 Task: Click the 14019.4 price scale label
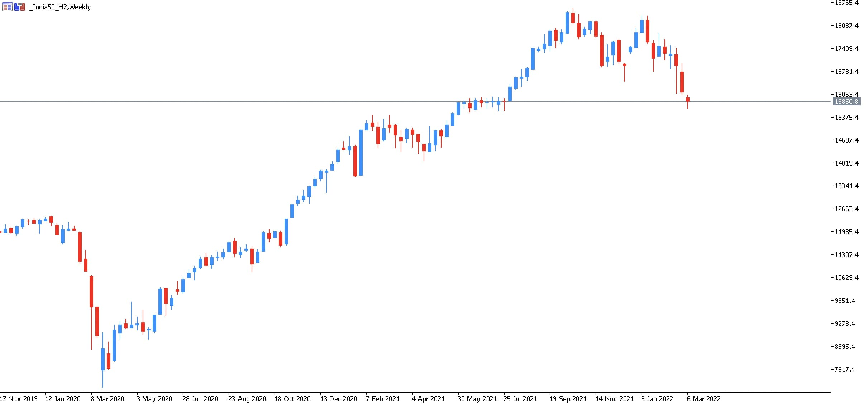847,163
